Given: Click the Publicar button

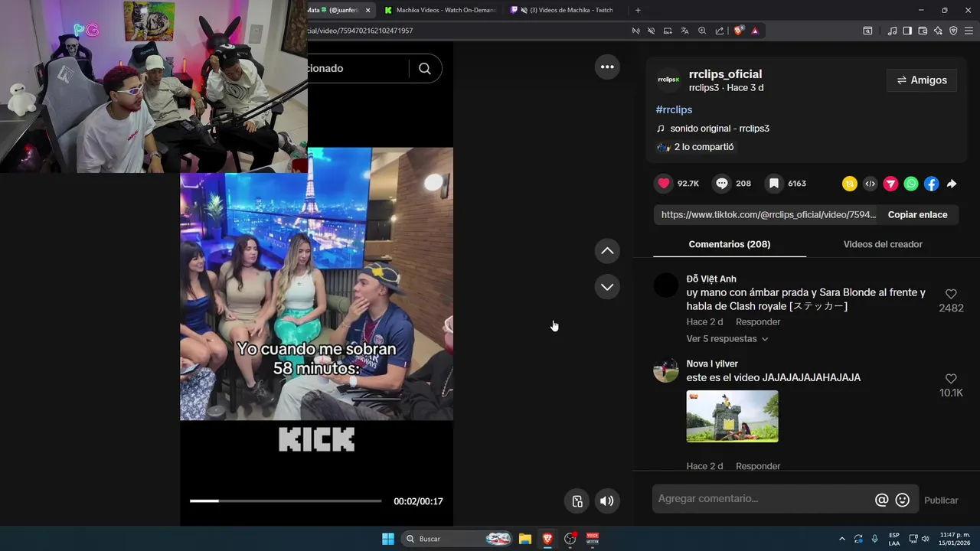Looking at the screenshot, I should (x=941, y=500).
